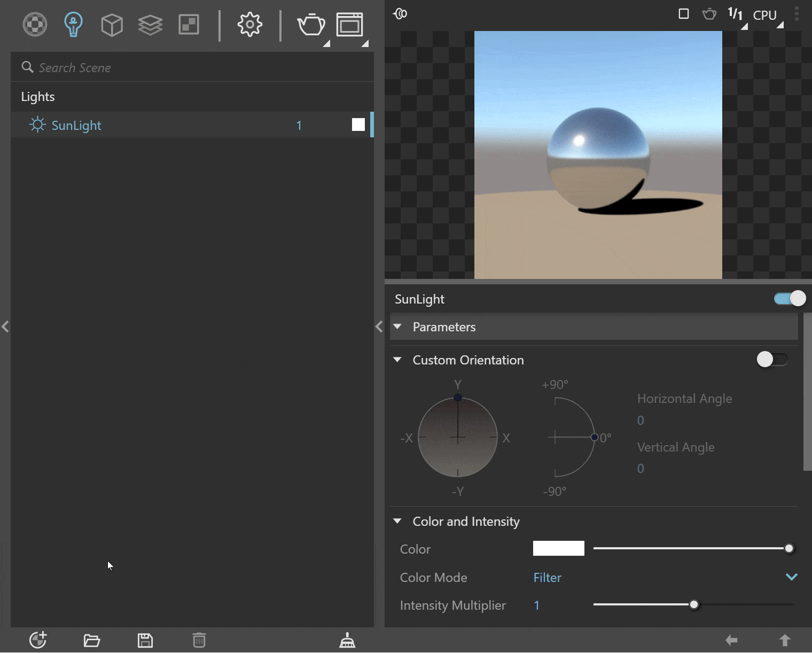Open the Geometry cube tab icon
812x653 pixels.
(112, 25)
